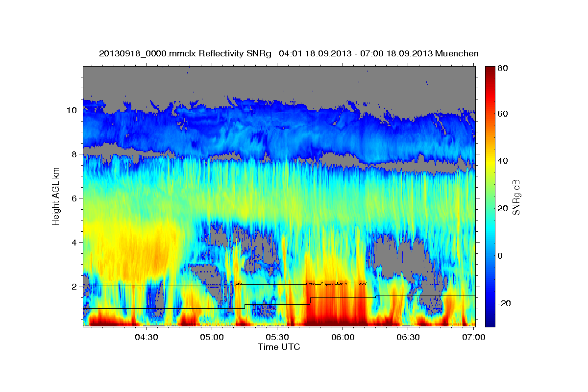Click the colorbar value -20
This screenshot has width=588, height=392.
coord(504,304)
